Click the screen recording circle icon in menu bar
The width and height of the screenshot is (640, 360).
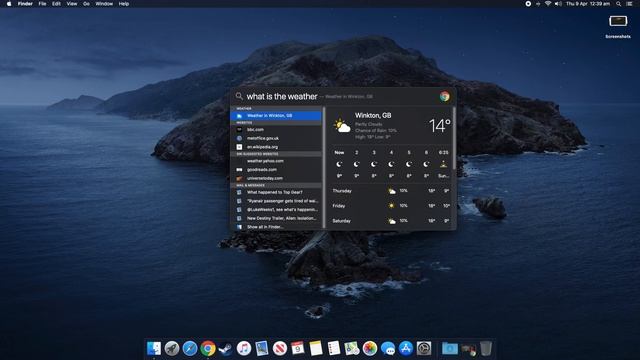pos(528,4)
